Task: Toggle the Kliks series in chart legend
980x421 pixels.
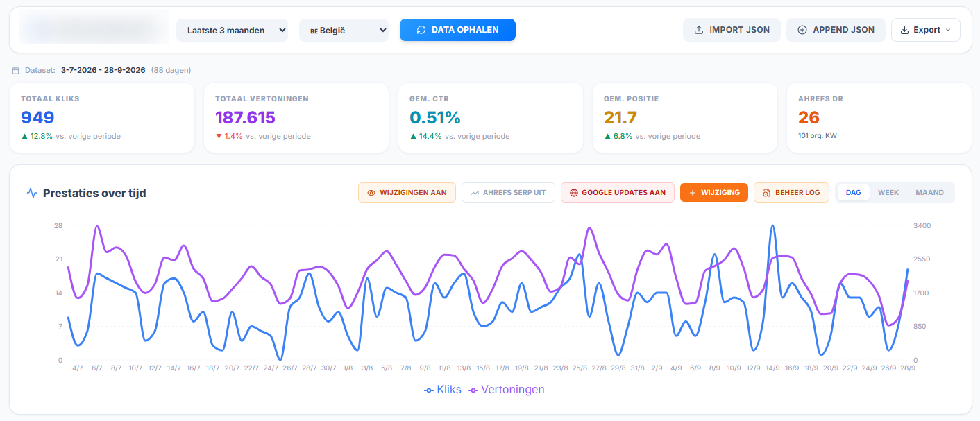Action: click(443, 390)
